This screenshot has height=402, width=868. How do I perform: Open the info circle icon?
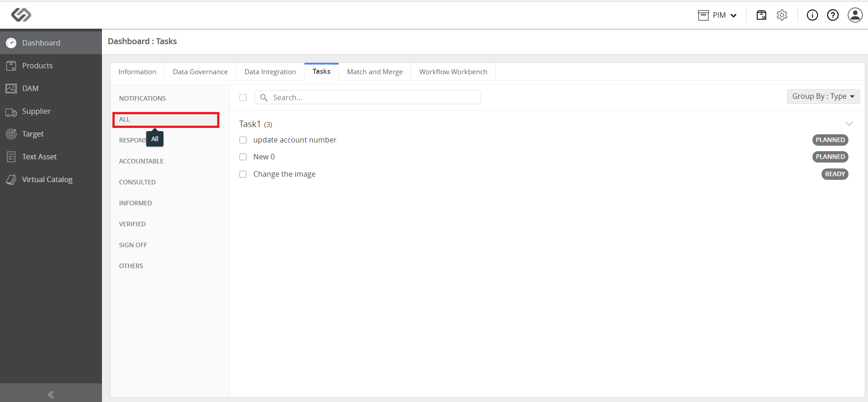pos(812,15)
